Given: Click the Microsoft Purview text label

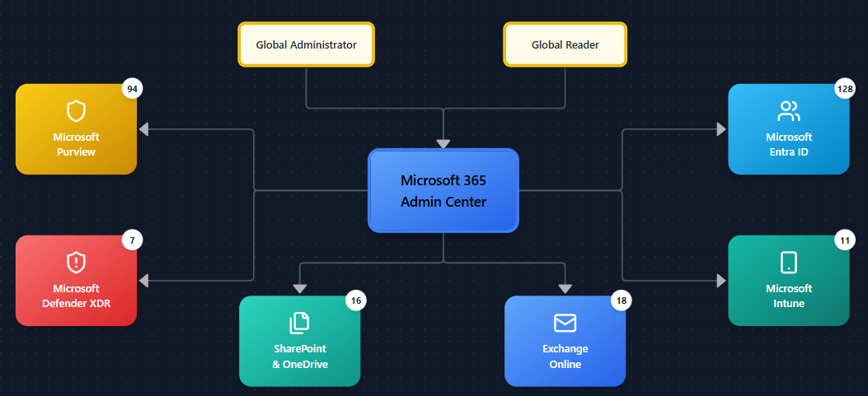Looking at the screenshot, I should coord(76,144).
